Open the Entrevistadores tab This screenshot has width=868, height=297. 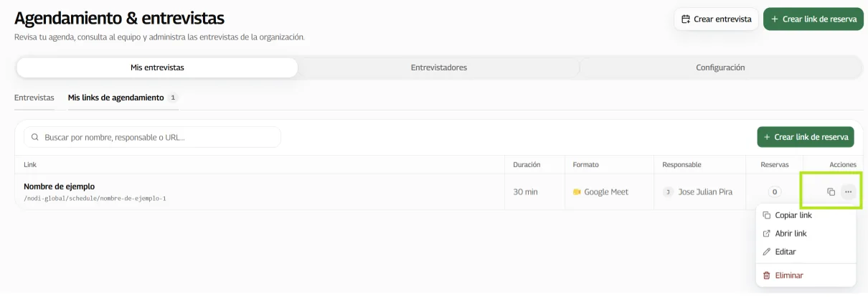click(x=438, y=67)
